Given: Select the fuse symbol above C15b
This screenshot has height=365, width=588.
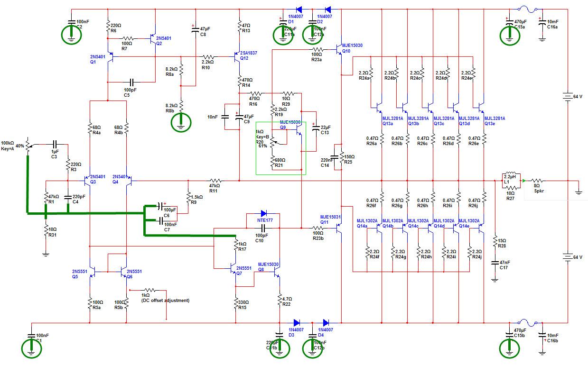Looking at the screenshot, I should (526, 322).
